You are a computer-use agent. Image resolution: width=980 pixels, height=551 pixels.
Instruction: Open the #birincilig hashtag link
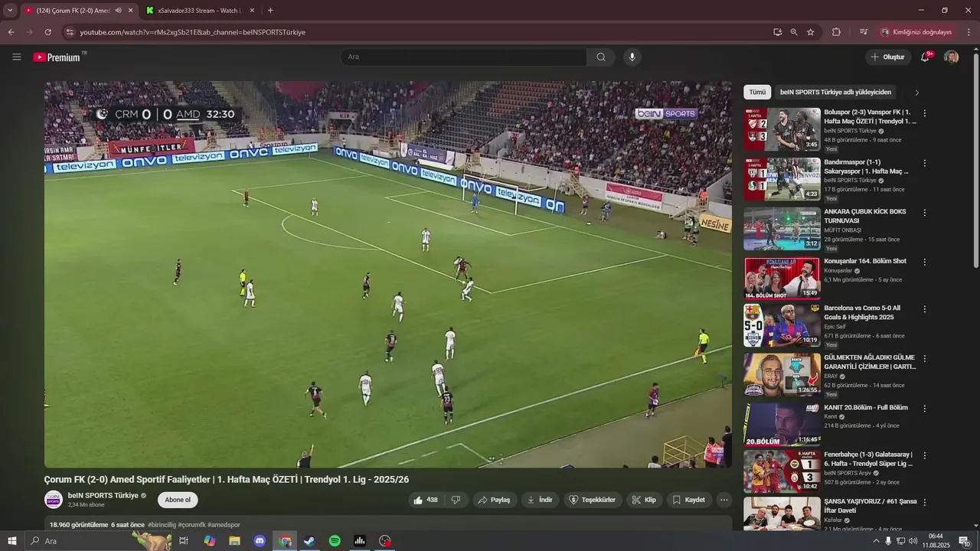pyautogui.click(x=162, y=525)
